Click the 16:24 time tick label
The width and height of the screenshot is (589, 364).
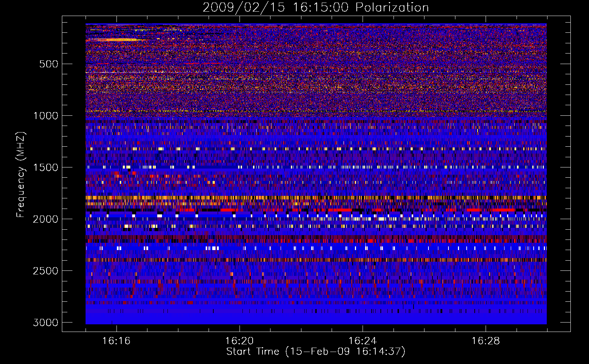pos(363,341)
